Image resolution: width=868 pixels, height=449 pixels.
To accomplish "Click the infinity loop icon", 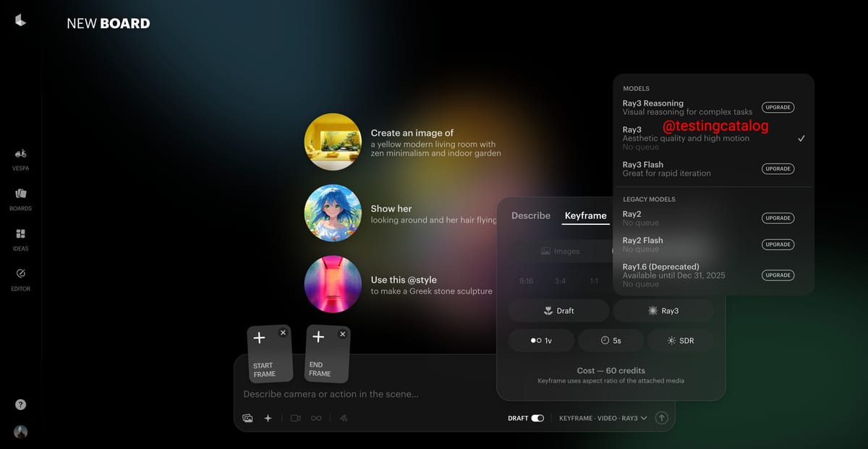I will (316, 418).
